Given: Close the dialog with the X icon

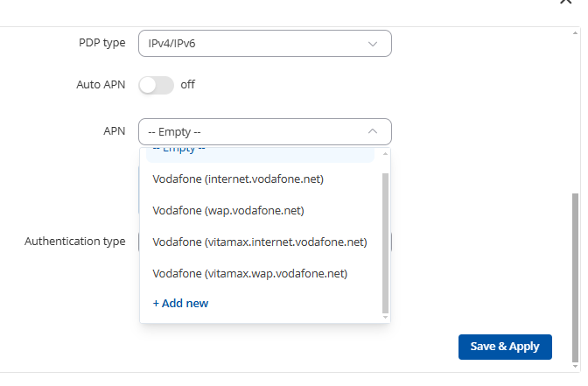Looking at the screenshot, I should coord(565,1).
